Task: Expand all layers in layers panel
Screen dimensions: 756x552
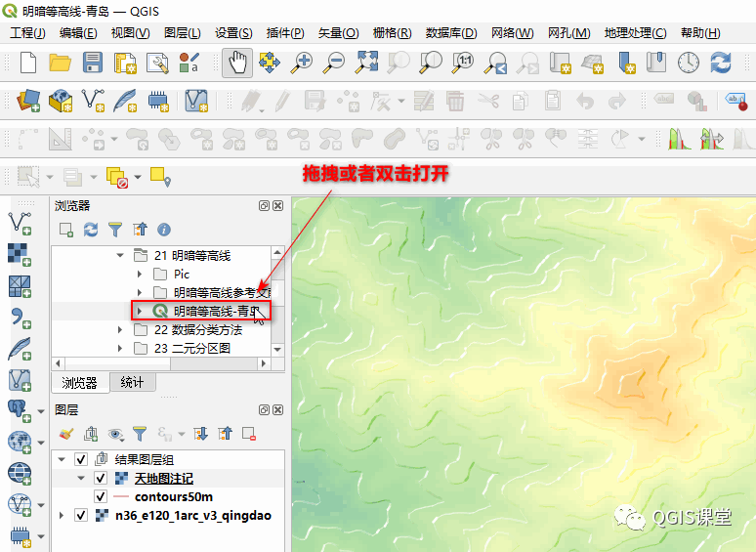Action: tap(200, 434)
